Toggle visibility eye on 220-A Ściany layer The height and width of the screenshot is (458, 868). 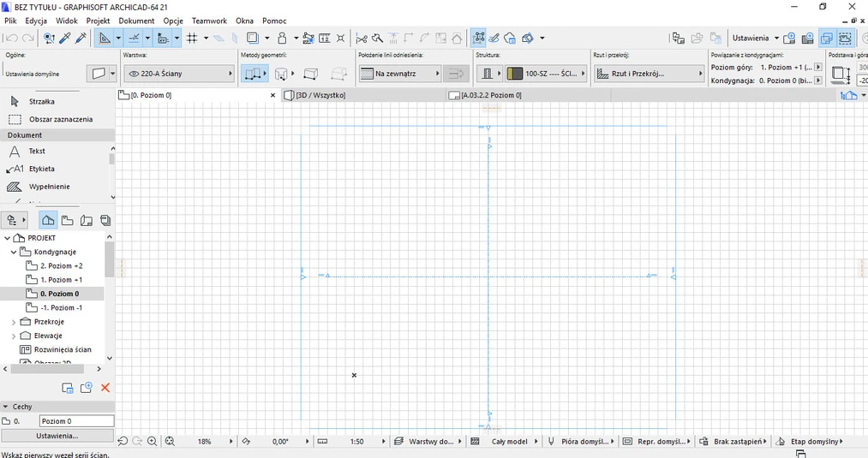135,74
